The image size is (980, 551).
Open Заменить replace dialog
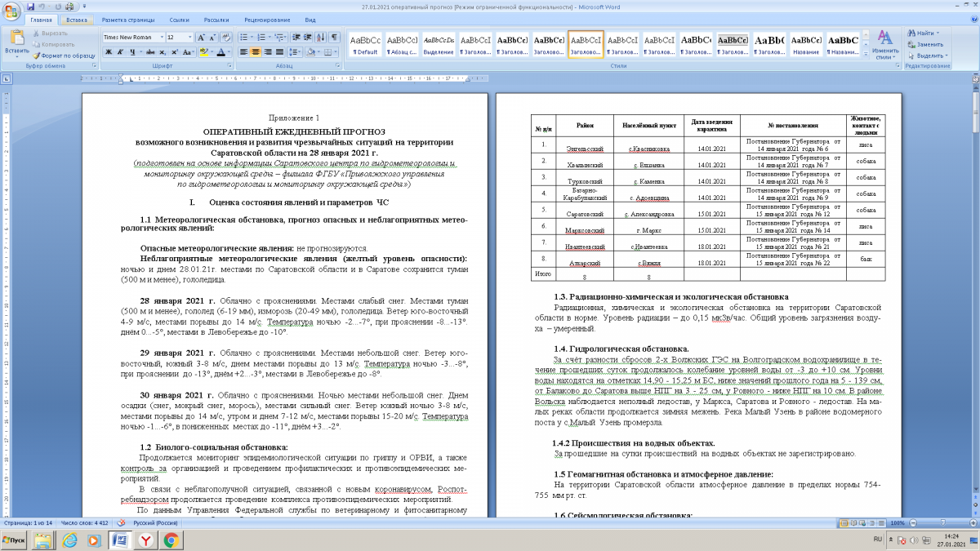pyautogui.click(x=925, y=44)
